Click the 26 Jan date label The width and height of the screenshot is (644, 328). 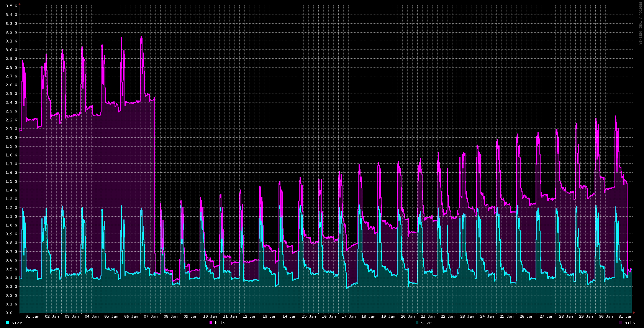coord(526,316)
